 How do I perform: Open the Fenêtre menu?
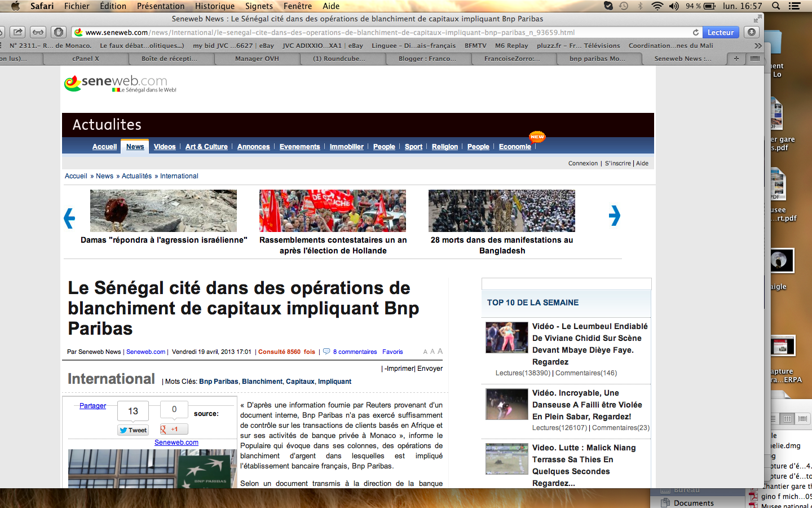click(x=298, y=6)
